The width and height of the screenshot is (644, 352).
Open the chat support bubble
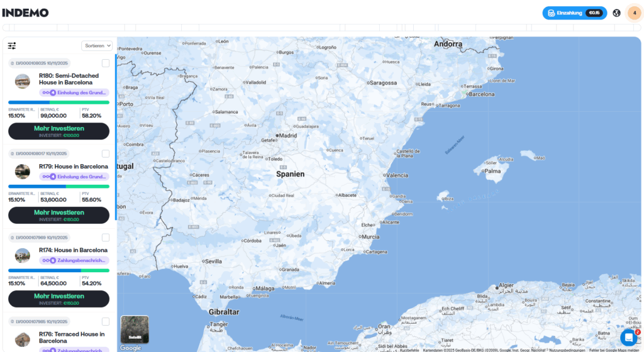(629, 338)
